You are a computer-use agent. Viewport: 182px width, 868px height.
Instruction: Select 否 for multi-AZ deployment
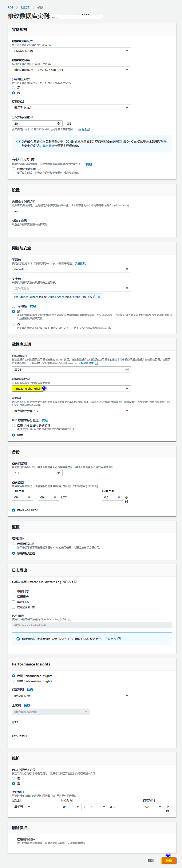[13, 93]
